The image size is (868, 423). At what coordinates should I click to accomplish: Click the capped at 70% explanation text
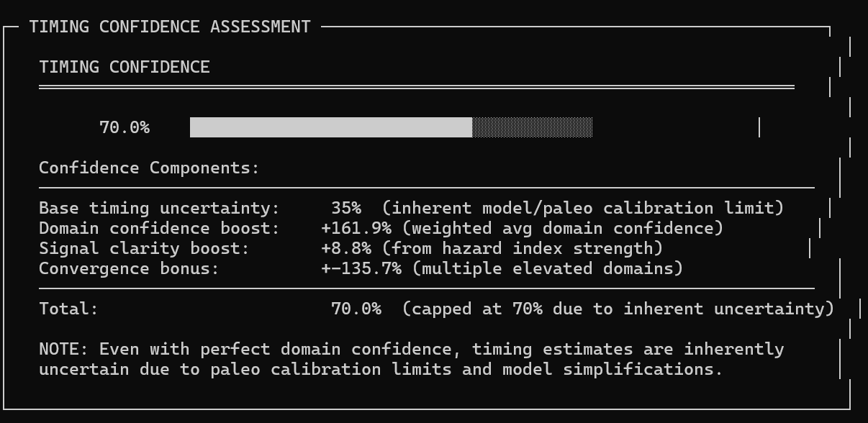[618, 309]
